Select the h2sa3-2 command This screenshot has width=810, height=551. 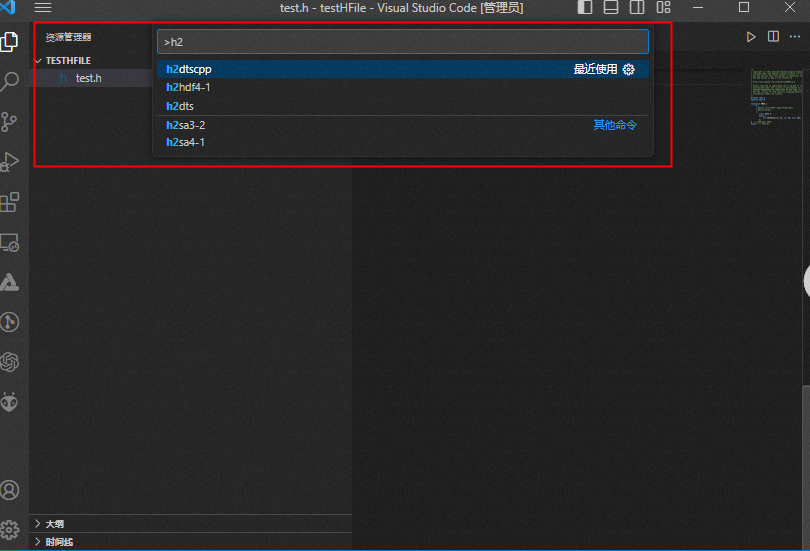click(x=186, y=125)
